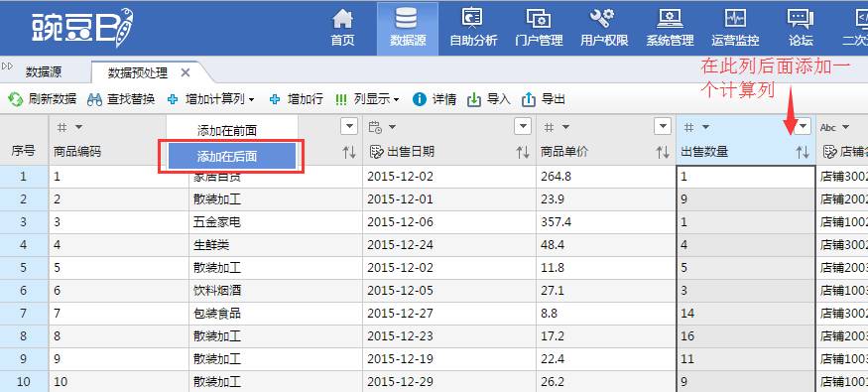
Task: Open the 首页 home icon
Action: (x=342, y=28)
